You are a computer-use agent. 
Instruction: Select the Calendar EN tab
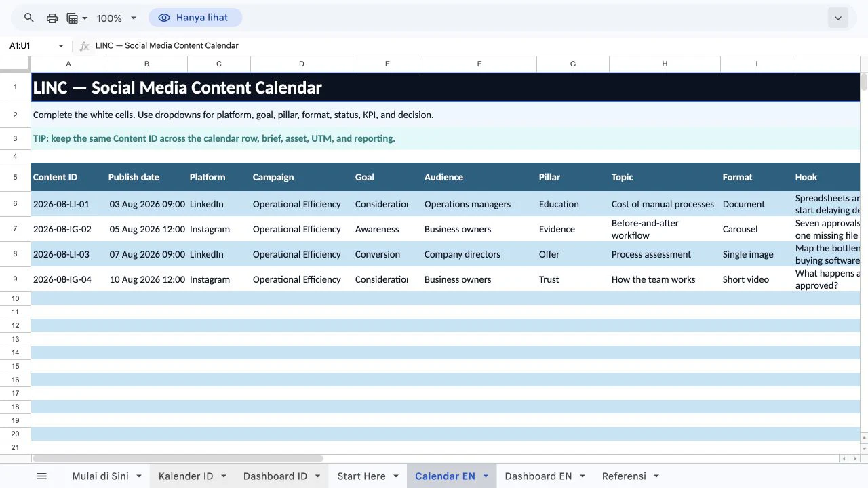pos(445,476)
